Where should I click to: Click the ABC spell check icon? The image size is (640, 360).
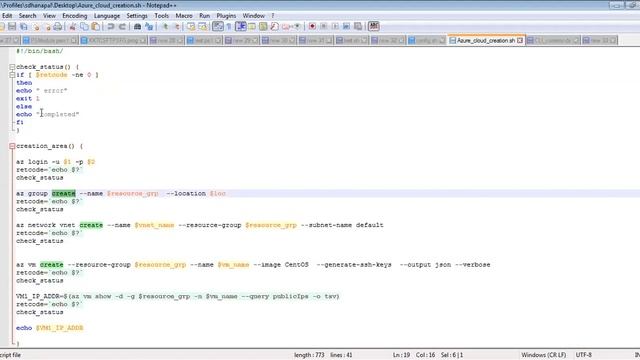pyautogui.click(x=373, y=27)
